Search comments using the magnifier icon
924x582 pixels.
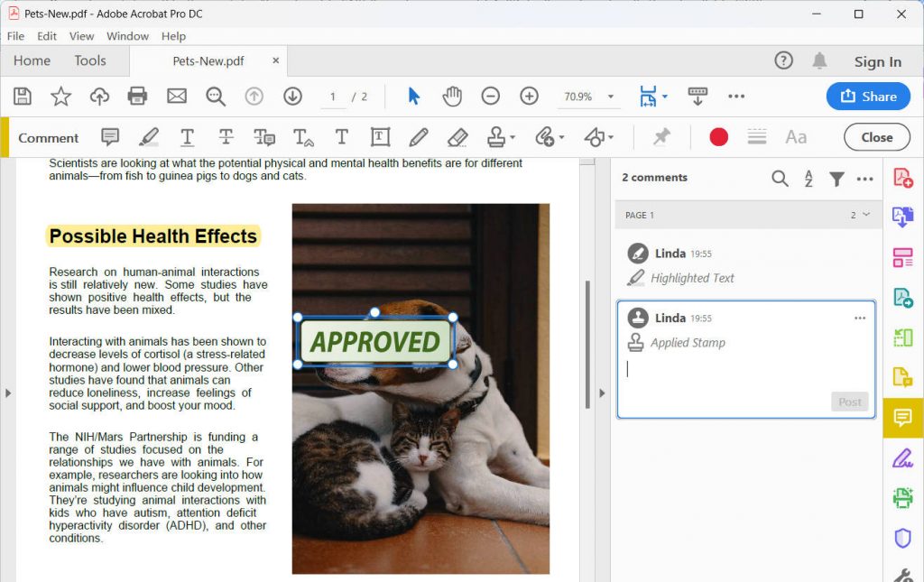(x=780, y=178)
